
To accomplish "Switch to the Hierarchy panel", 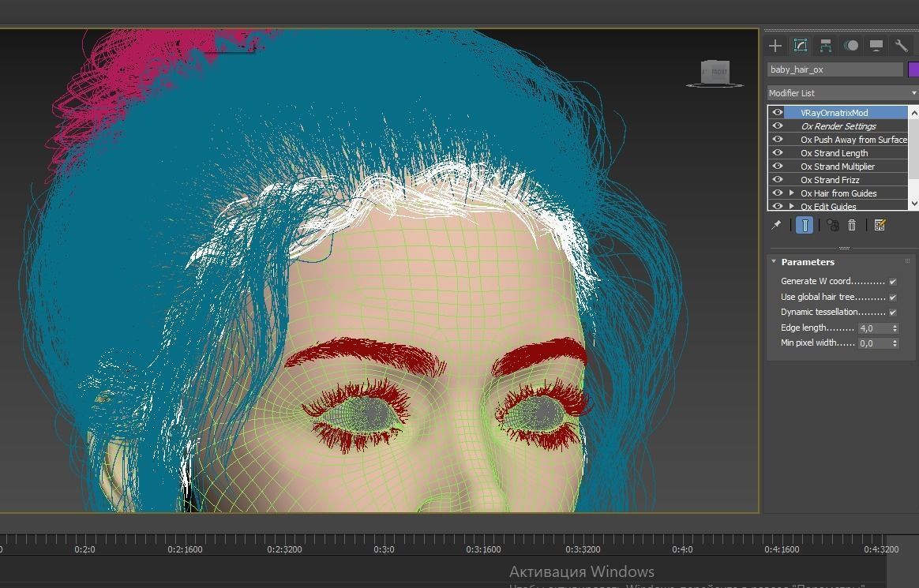I will [825, 46].
